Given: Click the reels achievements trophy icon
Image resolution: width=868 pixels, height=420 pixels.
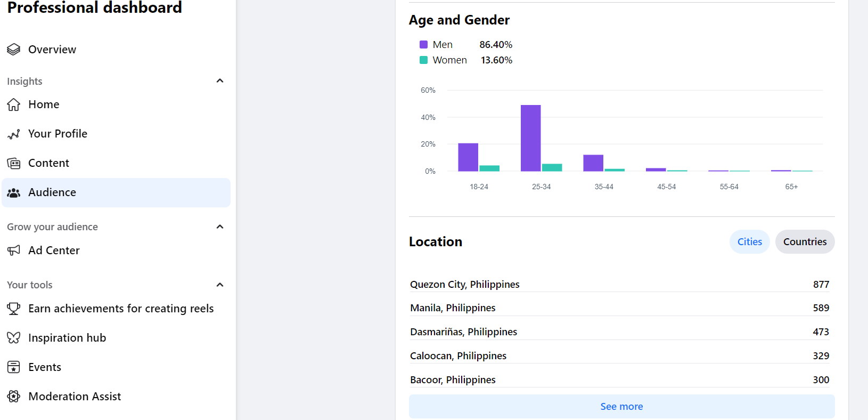Looking at the screenshot, I should click(x=14, y=309).
